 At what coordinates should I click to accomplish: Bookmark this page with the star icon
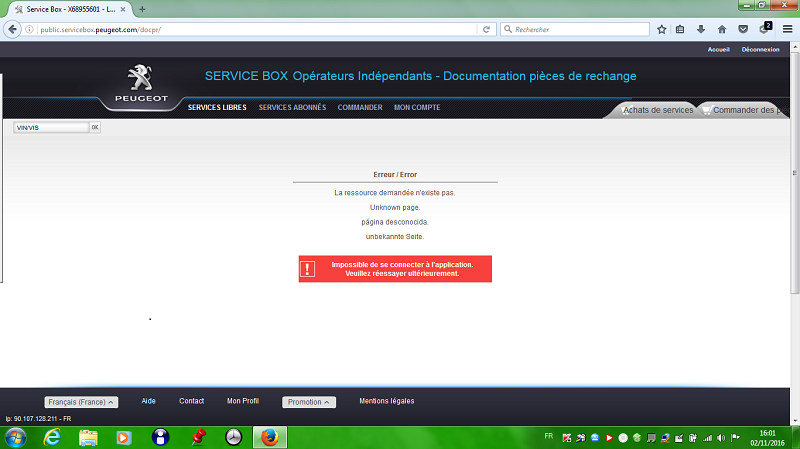(662, 30)
